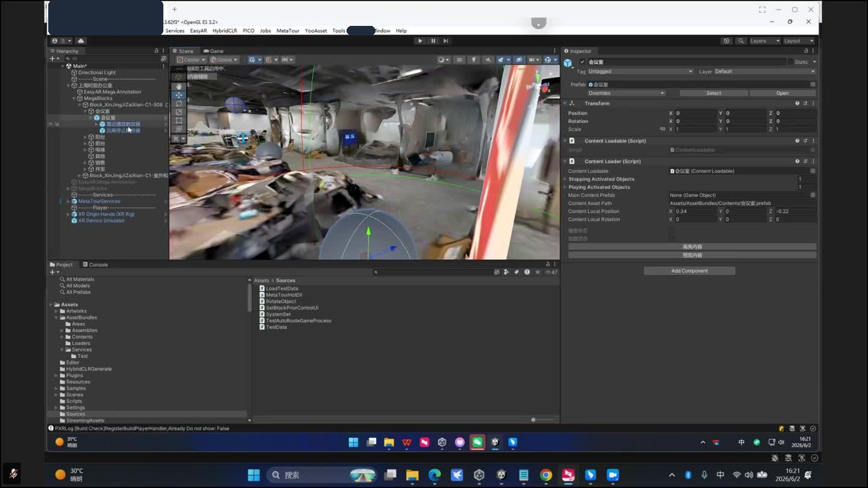
Task: Open Unity cloud services icon
Action: coord(81,41)
